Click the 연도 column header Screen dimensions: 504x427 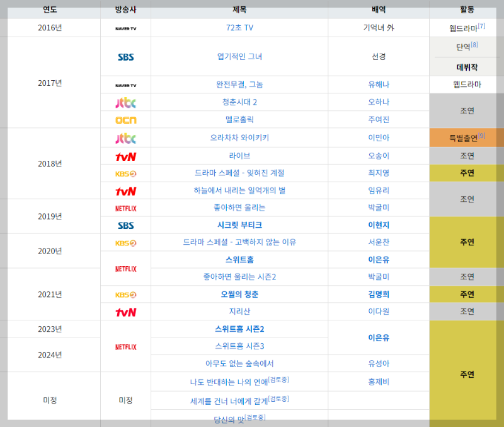(x=50, y=9)
